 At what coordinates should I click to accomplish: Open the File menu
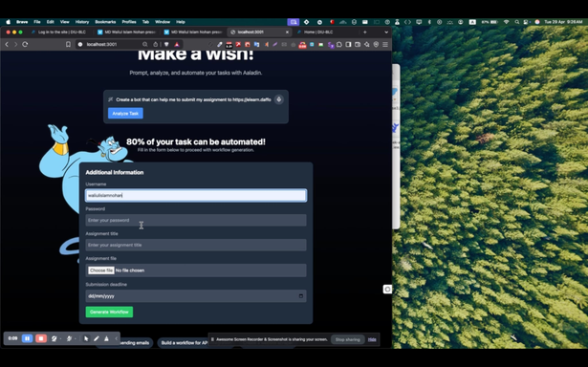[x=37, y=22]
